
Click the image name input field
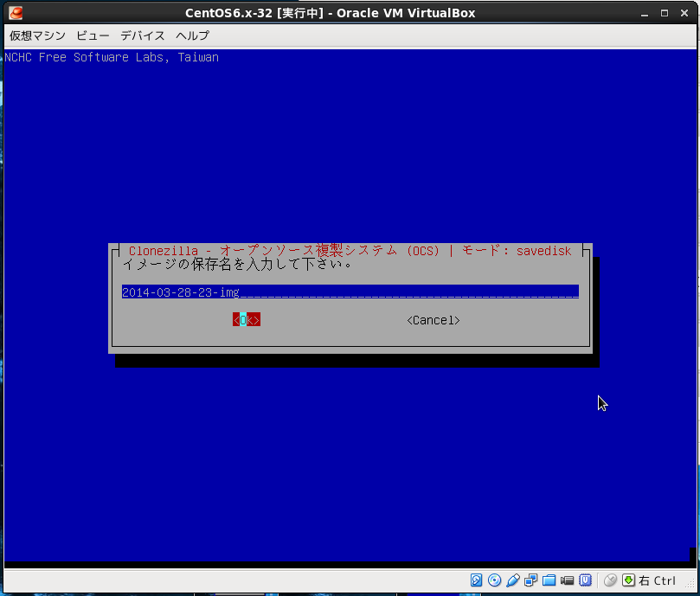click(x=350, y=292)
